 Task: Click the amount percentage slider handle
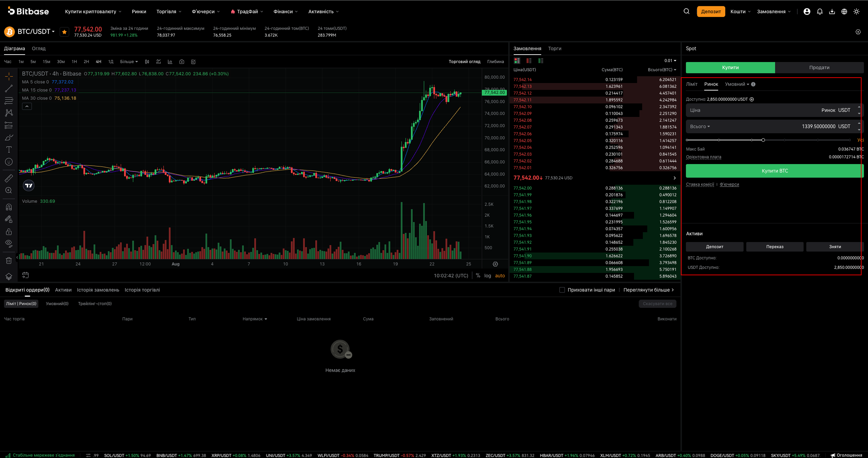(x=763, y=140)
